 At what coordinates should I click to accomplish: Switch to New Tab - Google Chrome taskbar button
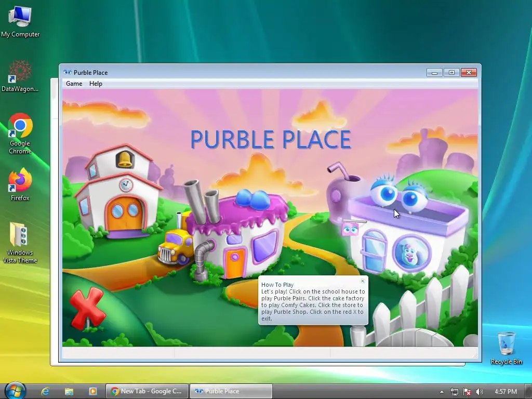coord(147,391)
